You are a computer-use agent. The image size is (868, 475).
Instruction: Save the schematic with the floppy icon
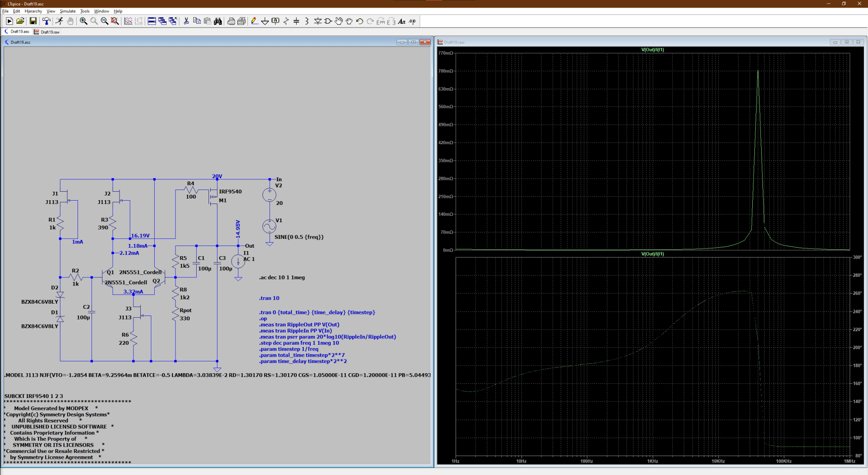(33, 21)
